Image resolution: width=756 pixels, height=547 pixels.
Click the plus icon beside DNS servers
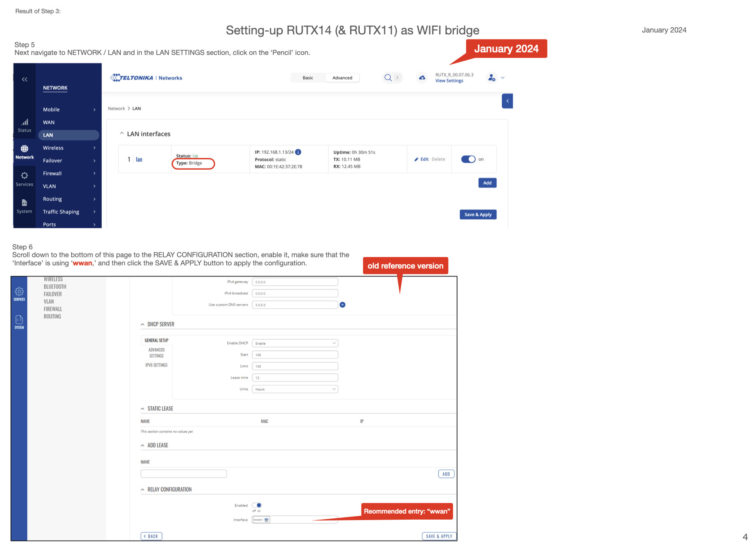tap(342, 305)
